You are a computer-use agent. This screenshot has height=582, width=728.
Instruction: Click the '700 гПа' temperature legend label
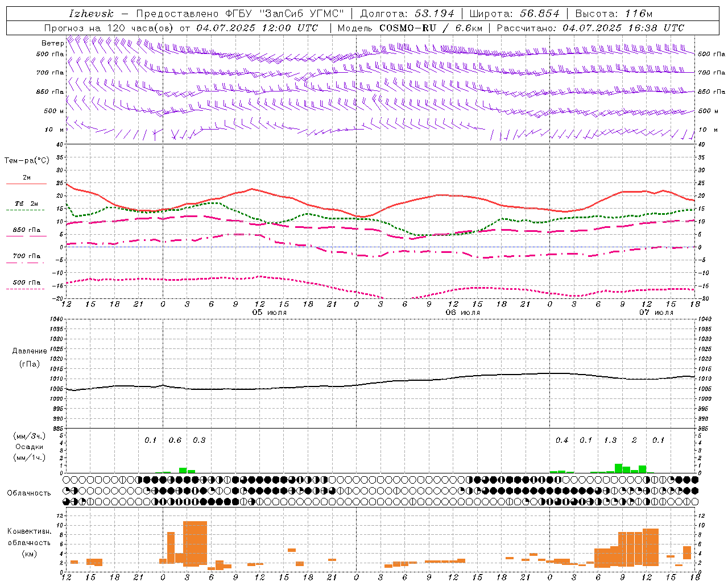[27, 256]
